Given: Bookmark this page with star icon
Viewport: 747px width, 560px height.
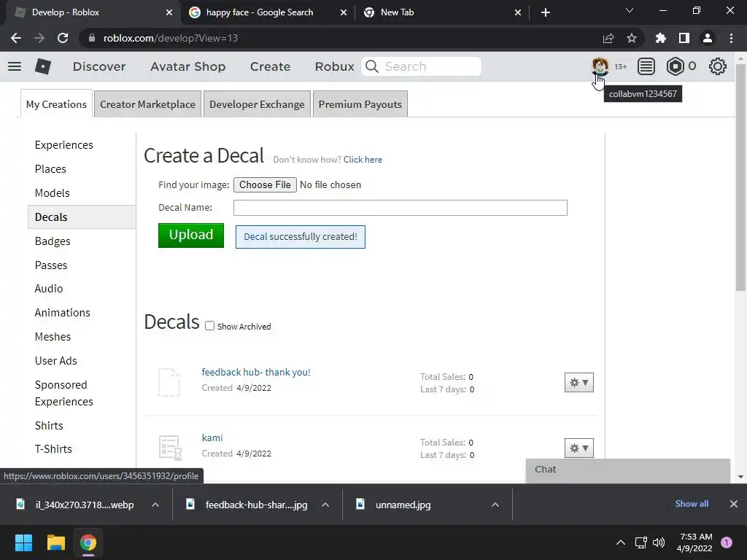Looking at the screenshot, I should [x=632, y=38].
